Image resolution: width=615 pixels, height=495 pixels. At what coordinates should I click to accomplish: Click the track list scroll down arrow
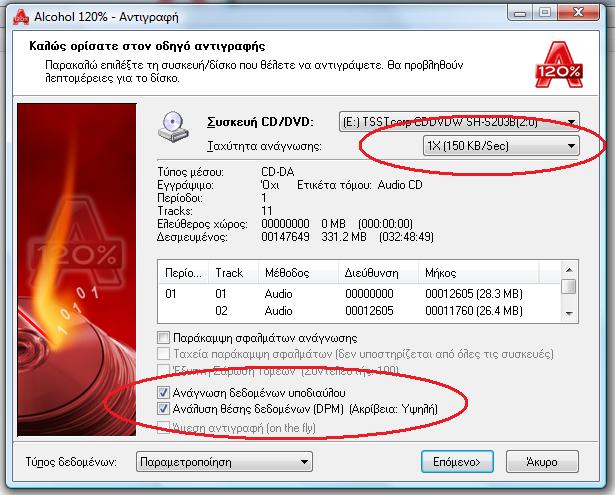[569, 313]
